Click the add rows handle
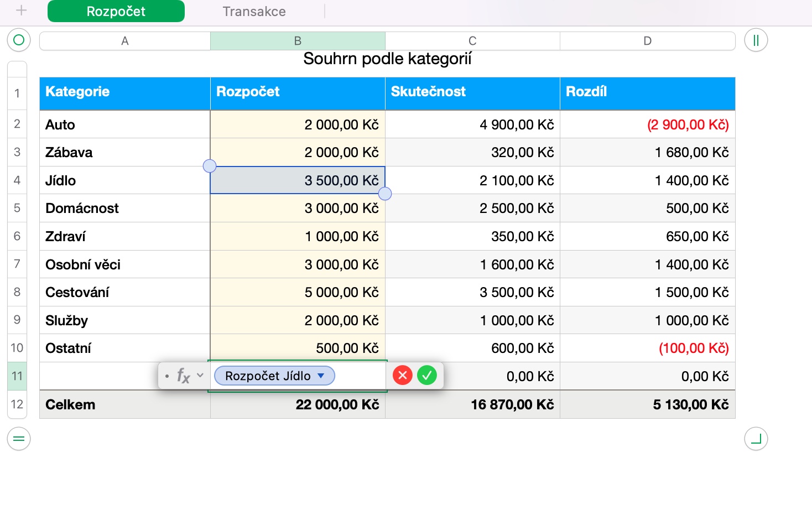 [x=19, y=439]
